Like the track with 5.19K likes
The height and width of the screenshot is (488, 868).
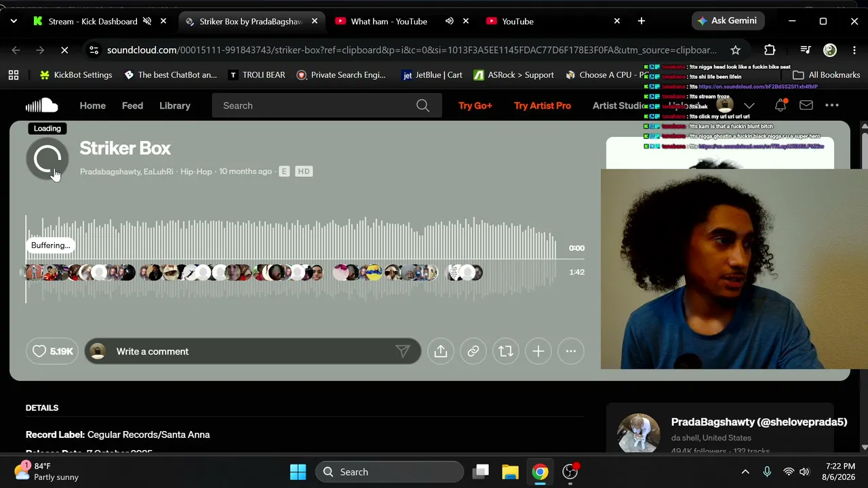[52, 351]
